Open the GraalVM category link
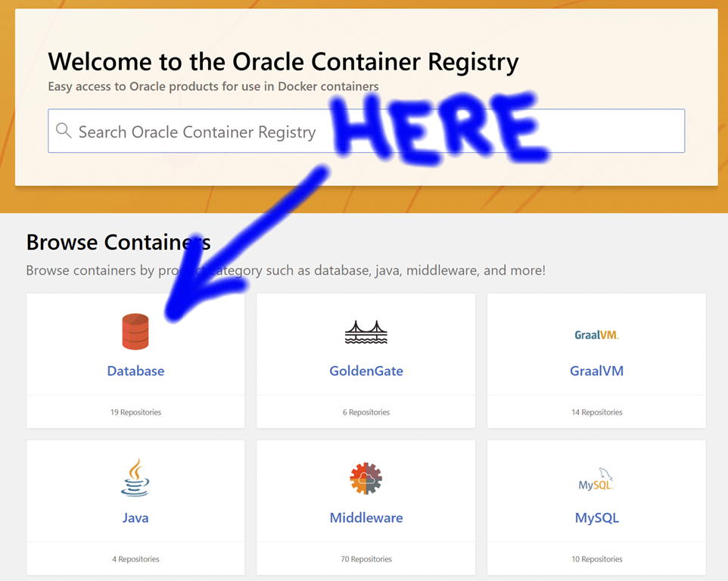 (x=596, y=371)
